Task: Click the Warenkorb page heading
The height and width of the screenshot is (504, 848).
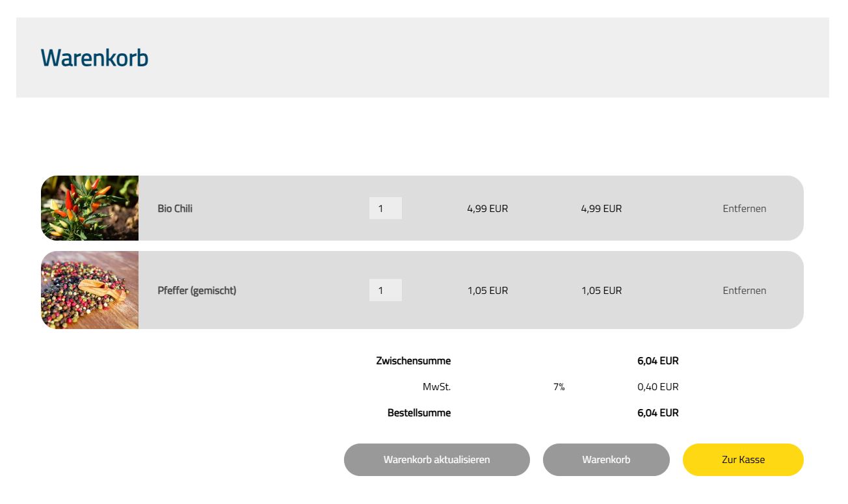Action: 94,58
